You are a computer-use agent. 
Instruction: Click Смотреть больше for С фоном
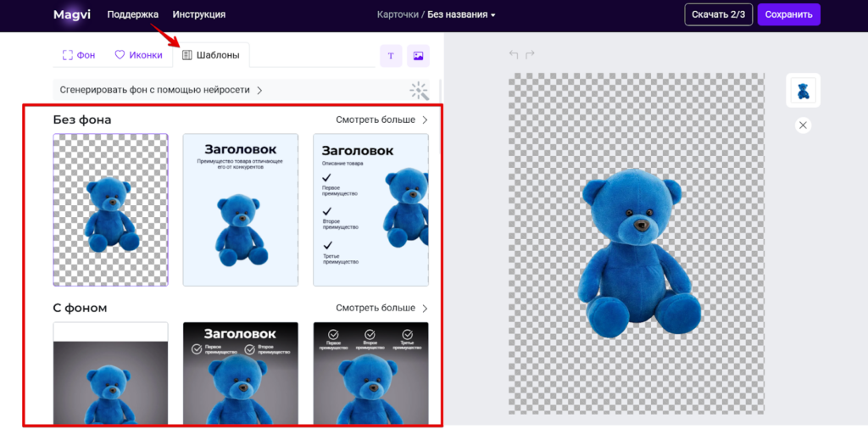pyautogui.click(x=382, y=308)
